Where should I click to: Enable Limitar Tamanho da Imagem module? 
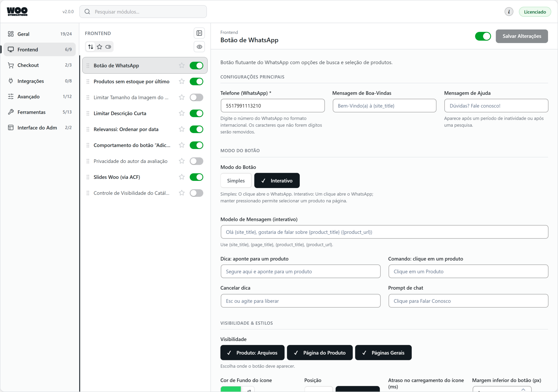(196, 97)
